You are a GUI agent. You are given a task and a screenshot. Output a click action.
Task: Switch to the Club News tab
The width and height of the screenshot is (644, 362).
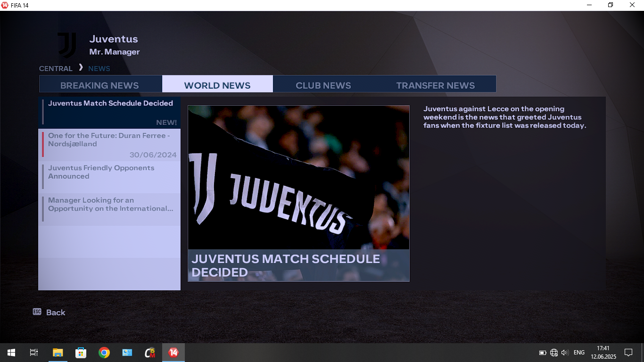pos(323,85)
